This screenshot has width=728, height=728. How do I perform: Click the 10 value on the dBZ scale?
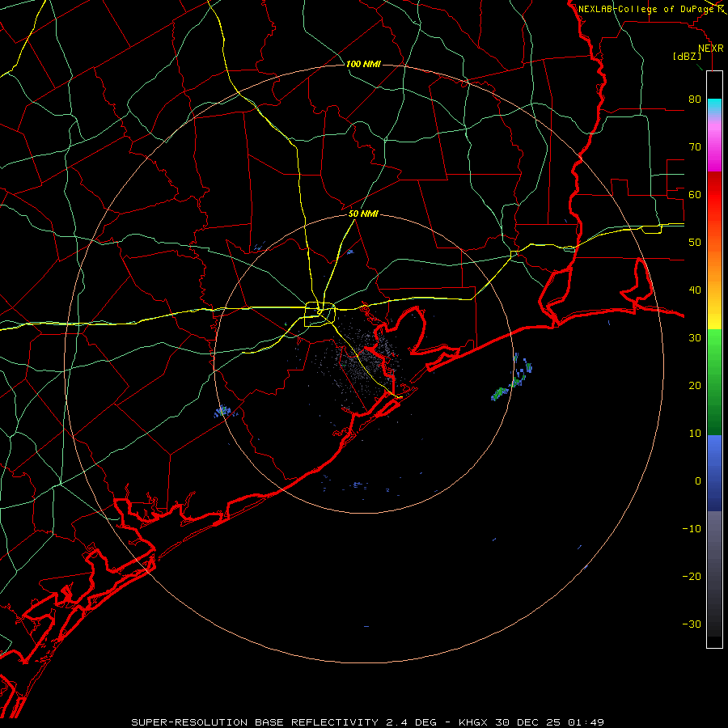695,434
